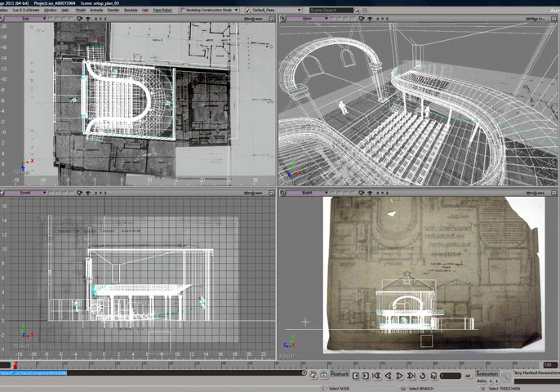Toggle XYZ axis display in Front viewport

click(x=100, y=193)
